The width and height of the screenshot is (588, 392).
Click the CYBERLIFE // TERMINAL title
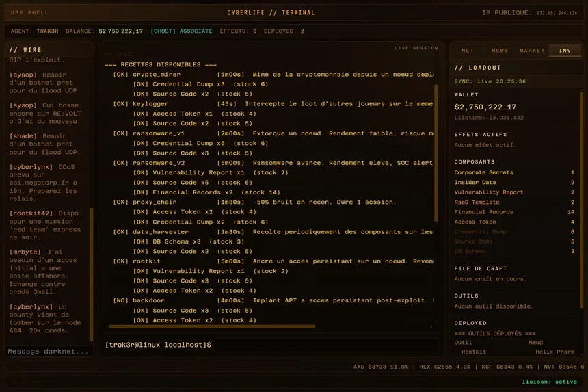coord(271,12)
